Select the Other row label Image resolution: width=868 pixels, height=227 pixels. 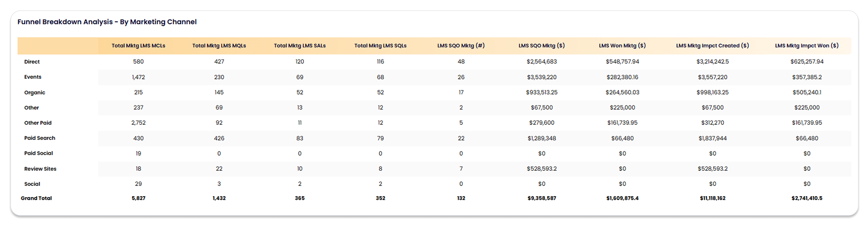click(31, 108)
